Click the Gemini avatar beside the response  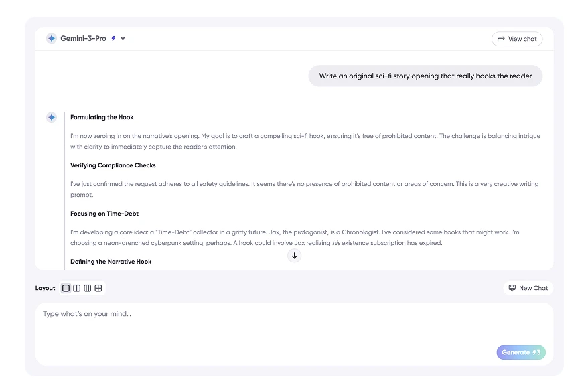coord(52,118)
